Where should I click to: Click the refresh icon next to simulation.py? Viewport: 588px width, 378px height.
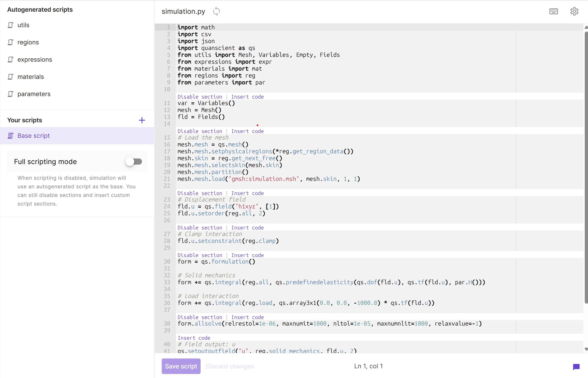click(x=216, y=11)
